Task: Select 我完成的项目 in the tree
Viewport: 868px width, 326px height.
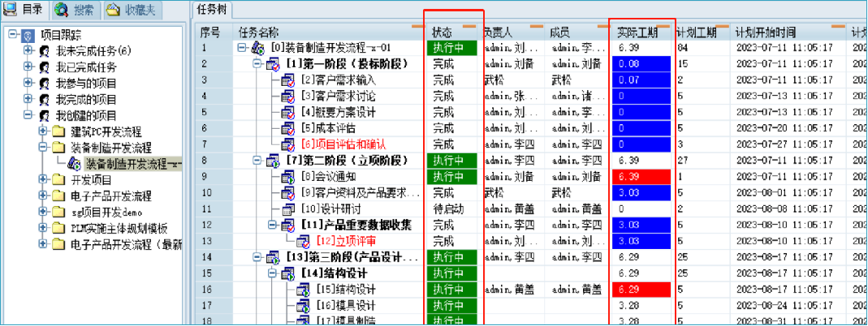Action: [86, 100]
